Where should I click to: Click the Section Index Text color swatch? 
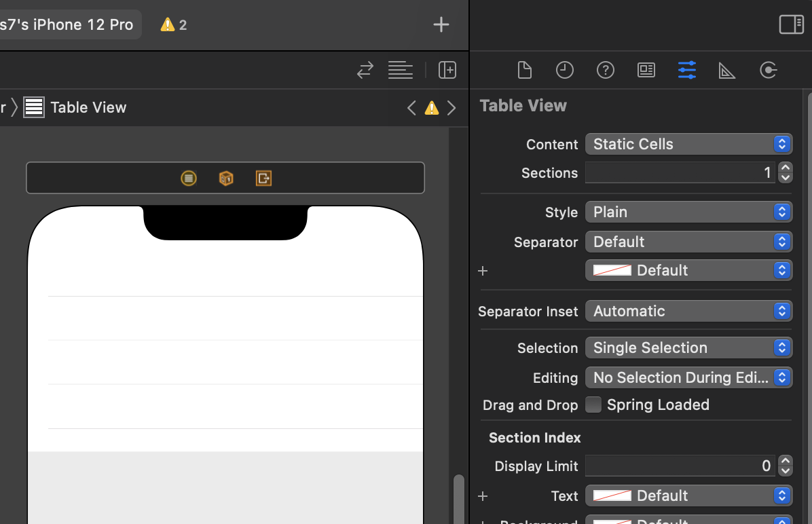point(612,495)
